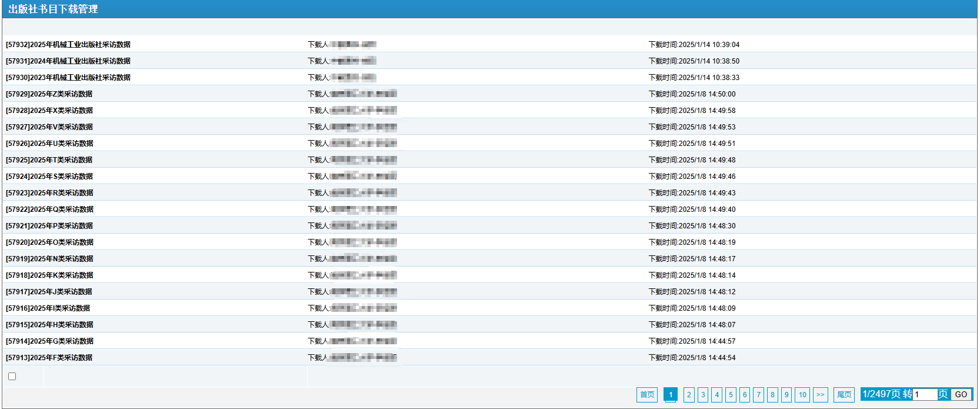The width and height of the screenshot is (980, 409).
Task: Click the page number input field
Action: pos(925,395)
